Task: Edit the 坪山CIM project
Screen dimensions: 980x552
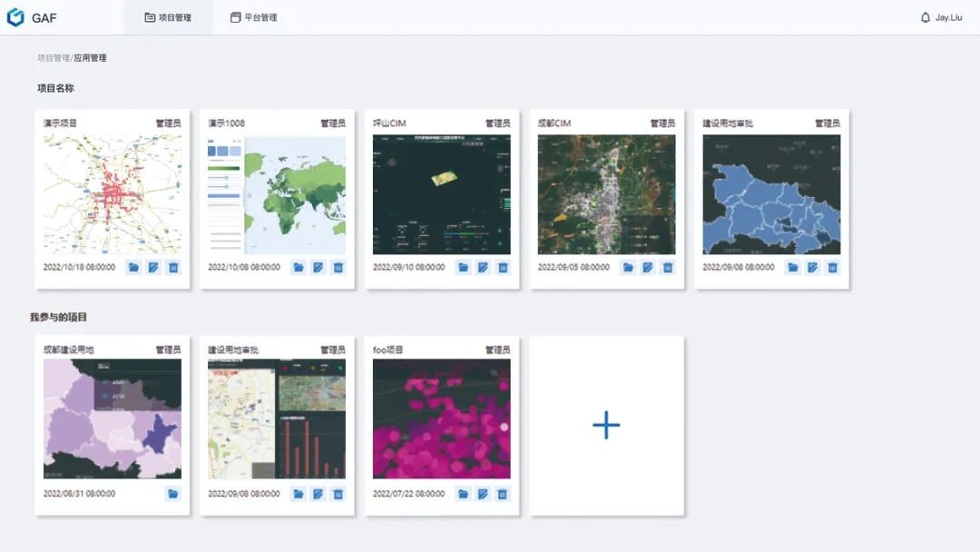Action: click(x=483, y=268)
